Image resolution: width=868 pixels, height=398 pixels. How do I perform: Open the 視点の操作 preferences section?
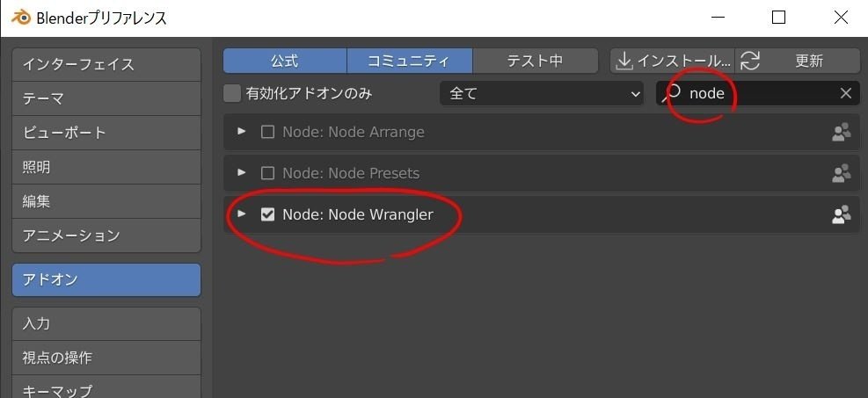(x=106, y=358)
